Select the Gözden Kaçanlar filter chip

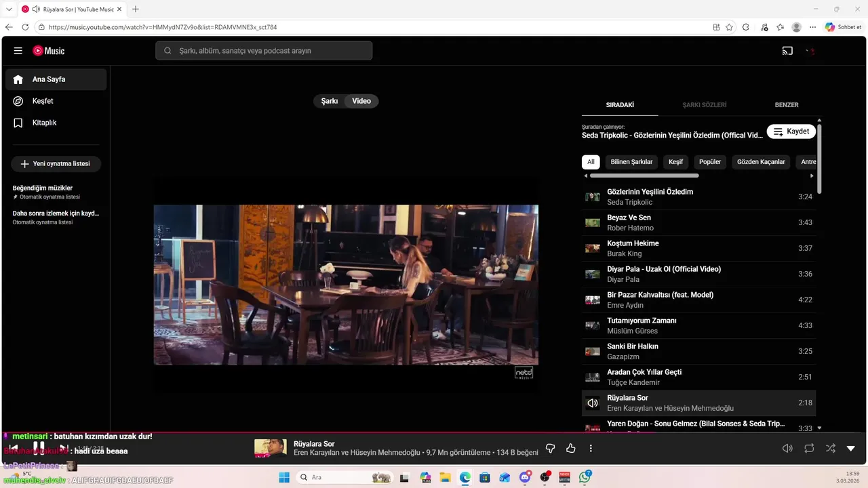click(761, 162)
